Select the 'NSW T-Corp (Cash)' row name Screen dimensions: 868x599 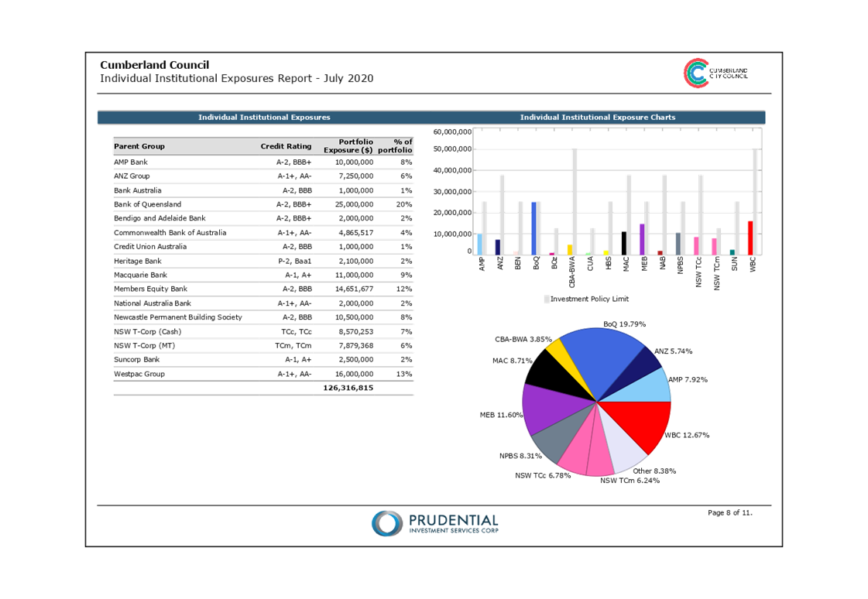click(147, 332)
